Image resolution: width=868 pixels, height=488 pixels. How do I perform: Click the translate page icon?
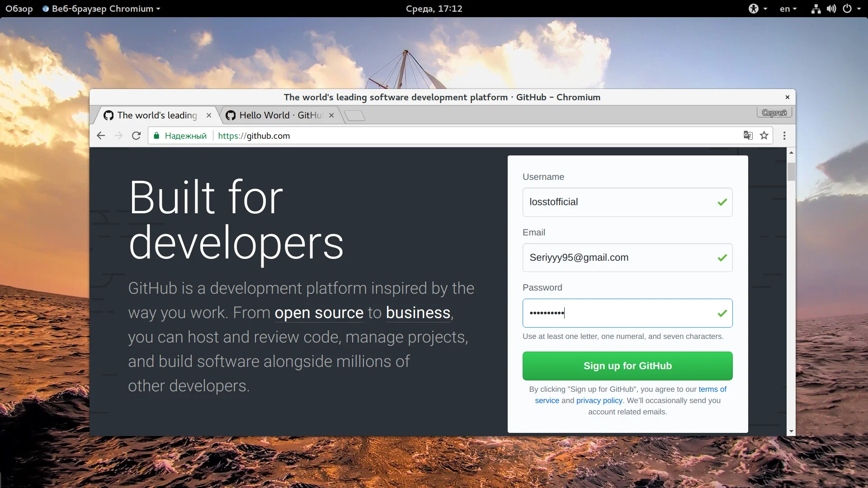[748, 136]
